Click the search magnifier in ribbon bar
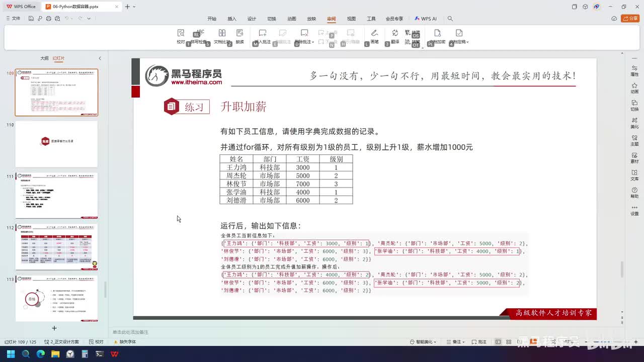644x362 pixels. (x=450, y=19)
